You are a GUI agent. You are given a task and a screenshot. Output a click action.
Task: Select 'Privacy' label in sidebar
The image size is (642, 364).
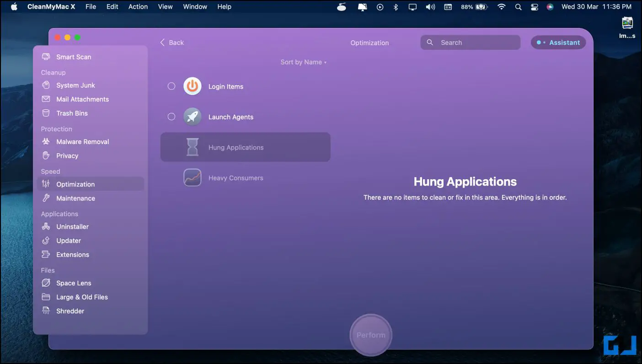67,155
